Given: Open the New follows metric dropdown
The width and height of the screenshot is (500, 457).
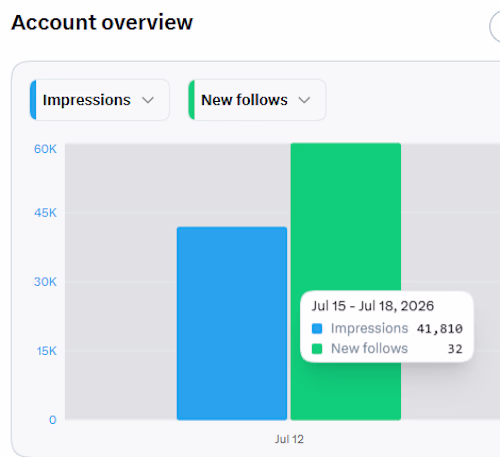Looking at the screenshot, I should pyautogui.click(x=257, y=100).
